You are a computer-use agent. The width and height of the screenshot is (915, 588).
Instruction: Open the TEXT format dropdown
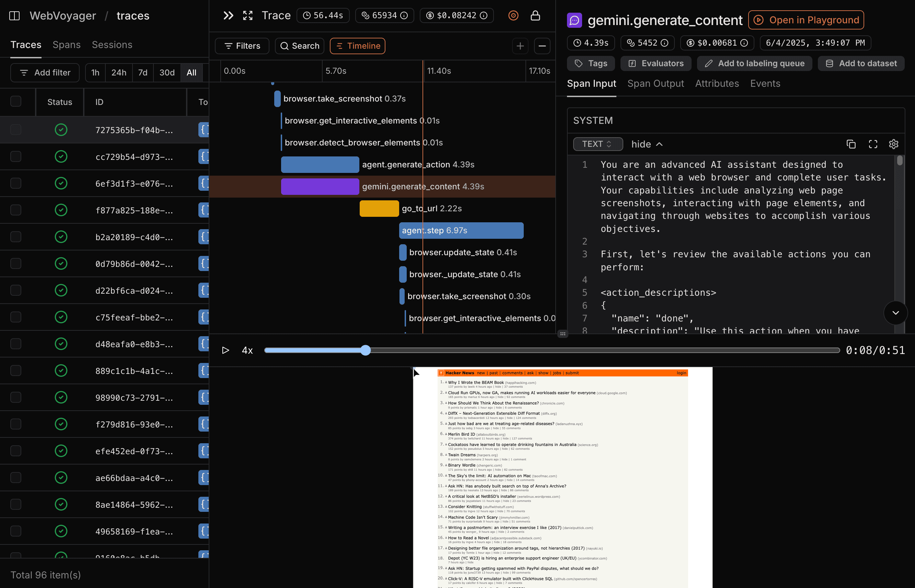pyautogui.click(x=598, y=144)
